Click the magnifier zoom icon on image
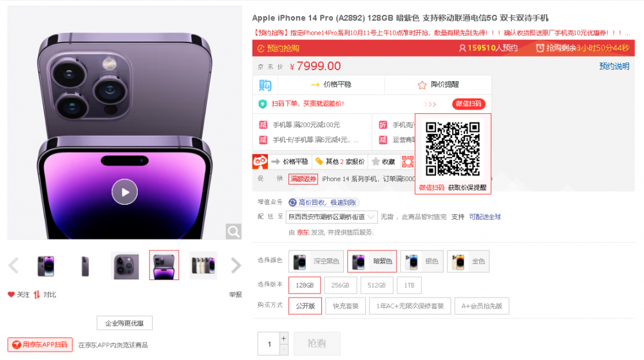This screenshot has width=644, height=360. (x=233, y=231)
